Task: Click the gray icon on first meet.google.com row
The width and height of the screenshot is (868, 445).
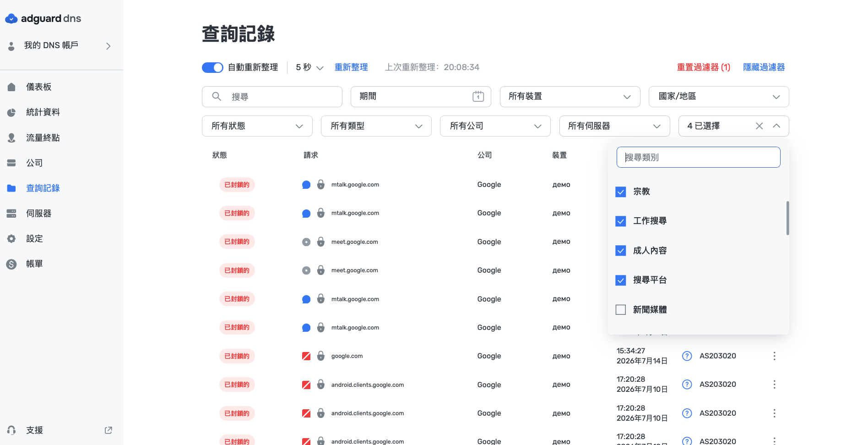Action: pyautogui.click(x=306, y=242)
